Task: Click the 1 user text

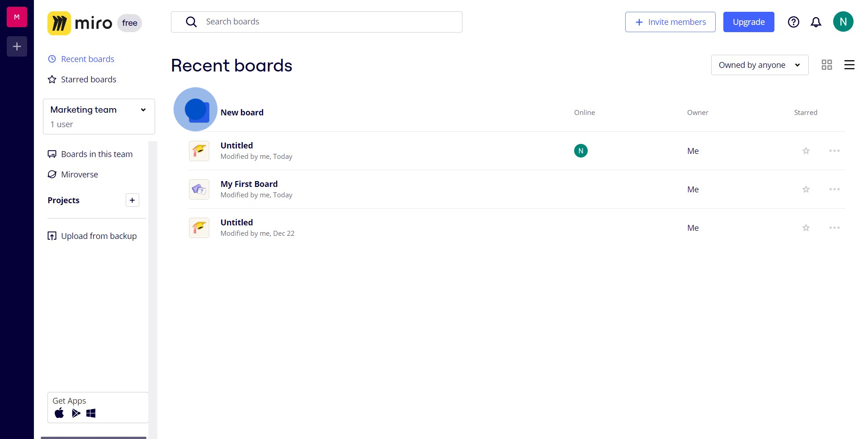Action: click(x=62, y=124)
